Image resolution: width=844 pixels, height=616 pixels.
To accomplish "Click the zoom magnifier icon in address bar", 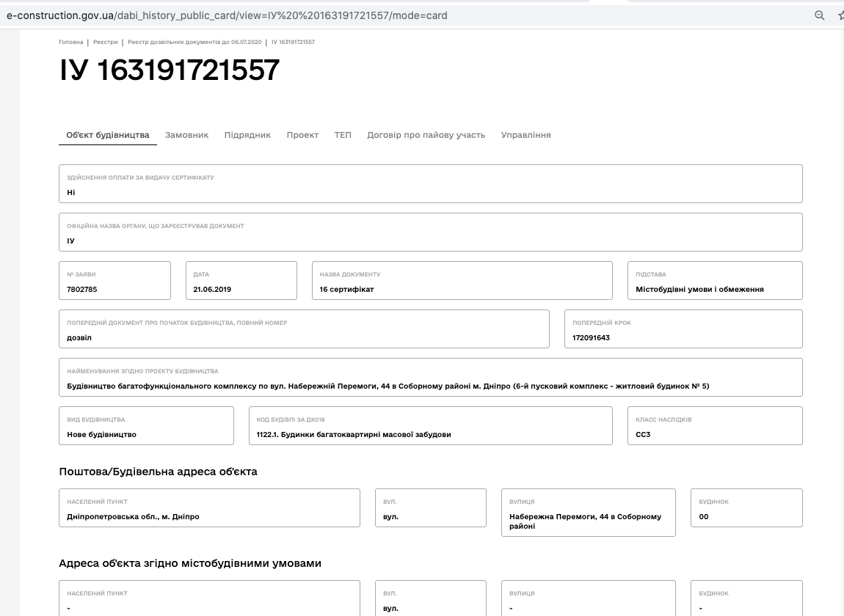I will [x=819, y=15].
